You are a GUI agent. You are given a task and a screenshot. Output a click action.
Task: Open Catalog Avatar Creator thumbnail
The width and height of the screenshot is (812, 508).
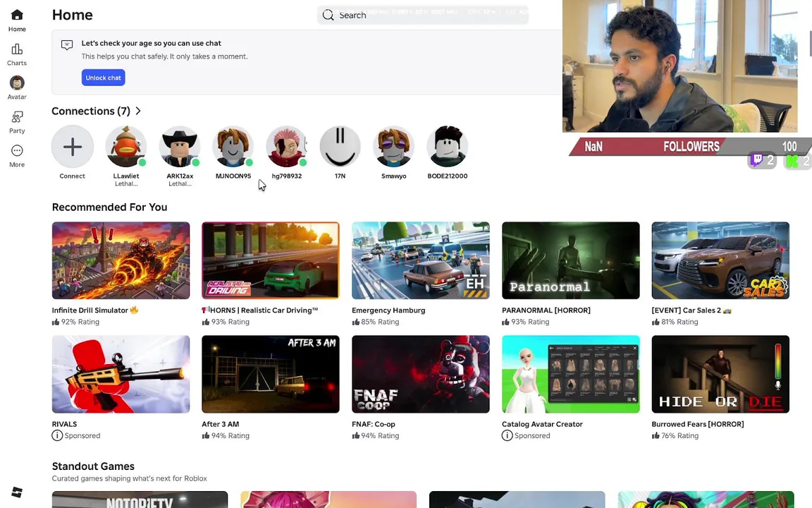pos(571,374)
